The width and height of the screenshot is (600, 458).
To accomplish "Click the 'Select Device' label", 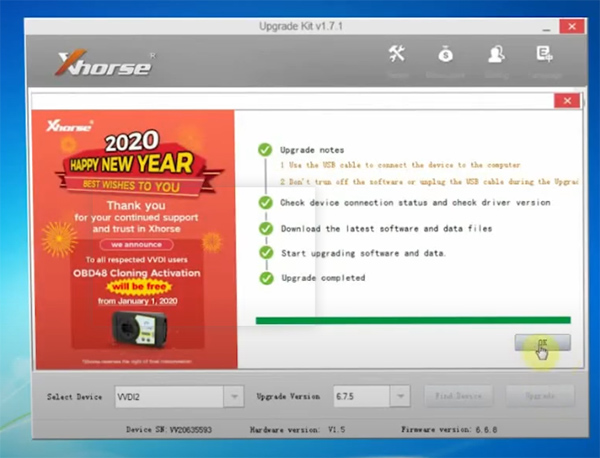I will [x=75, y=397].
